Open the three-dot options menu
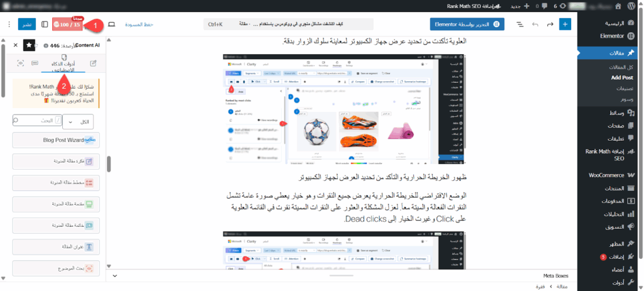 [8, 25]
